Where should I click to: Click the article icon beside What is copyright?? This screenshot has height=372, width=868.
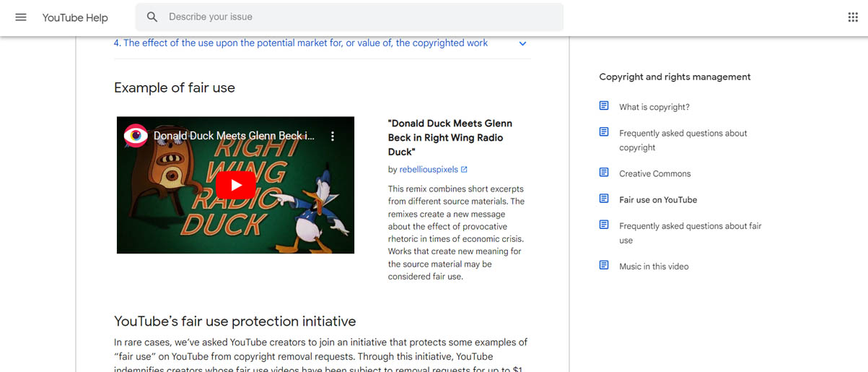tap(604, 106)
